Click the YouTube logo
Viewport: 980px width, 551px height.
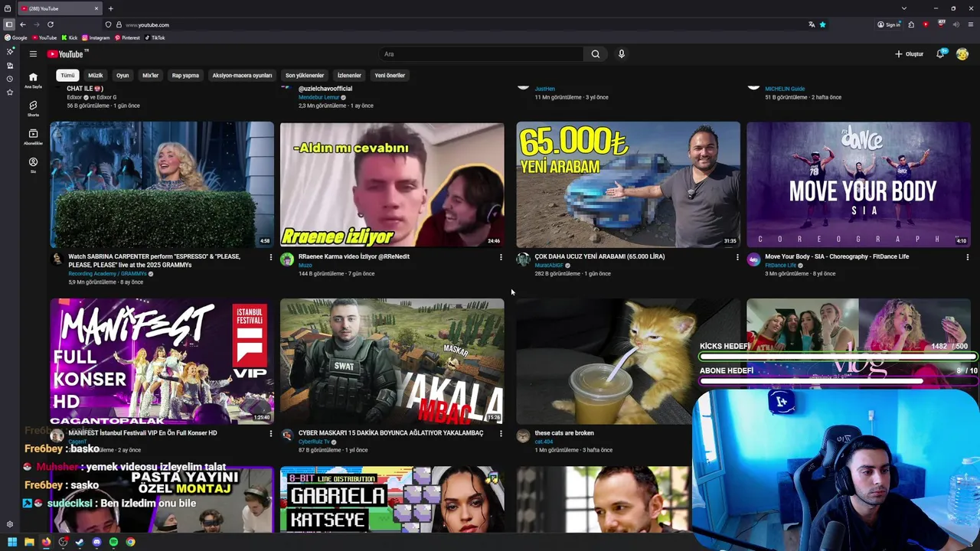coord(67,54)
